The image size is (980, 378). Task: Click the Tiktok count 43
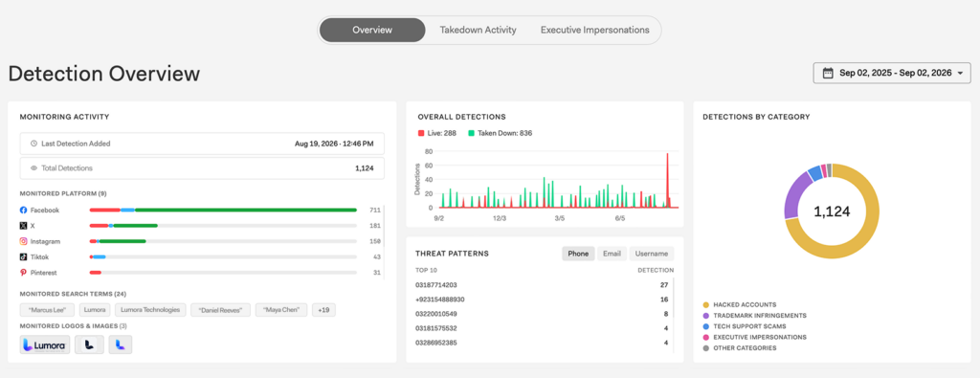point(377,256)
